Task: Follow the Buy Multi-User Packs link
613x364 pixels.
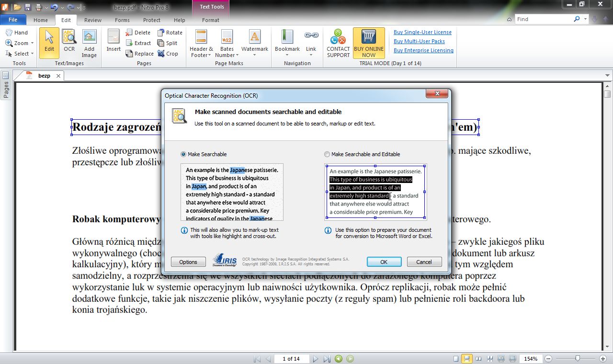Action: (x=419, y=41)
